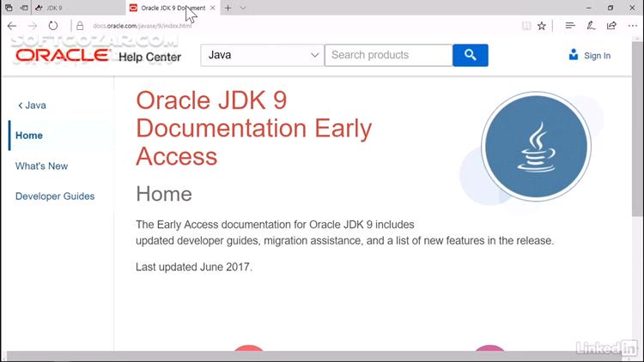This screenshot has height=362, width=644.
Task: Go back to Java in sidebar
Action: click(x=32, y=106)
